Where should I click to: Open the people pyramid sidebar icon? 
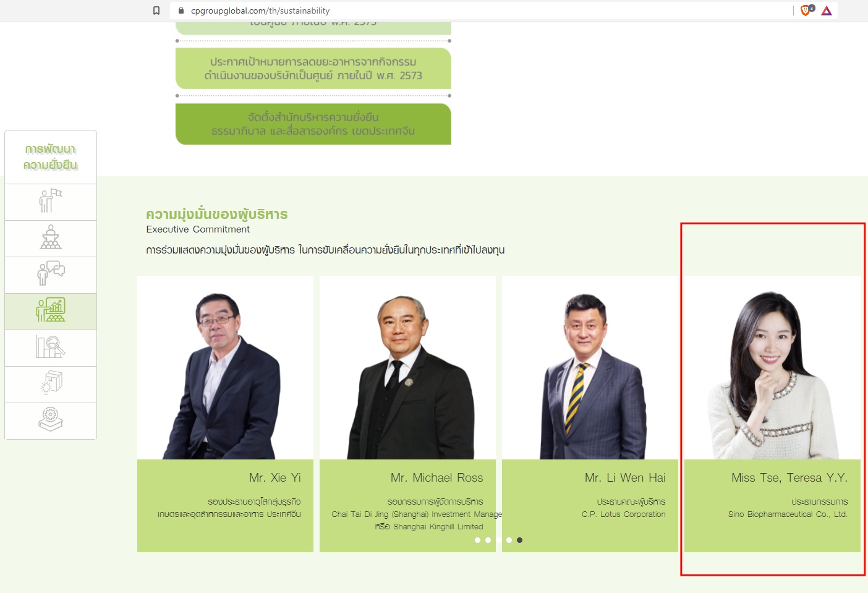click(x=51, y=238)
